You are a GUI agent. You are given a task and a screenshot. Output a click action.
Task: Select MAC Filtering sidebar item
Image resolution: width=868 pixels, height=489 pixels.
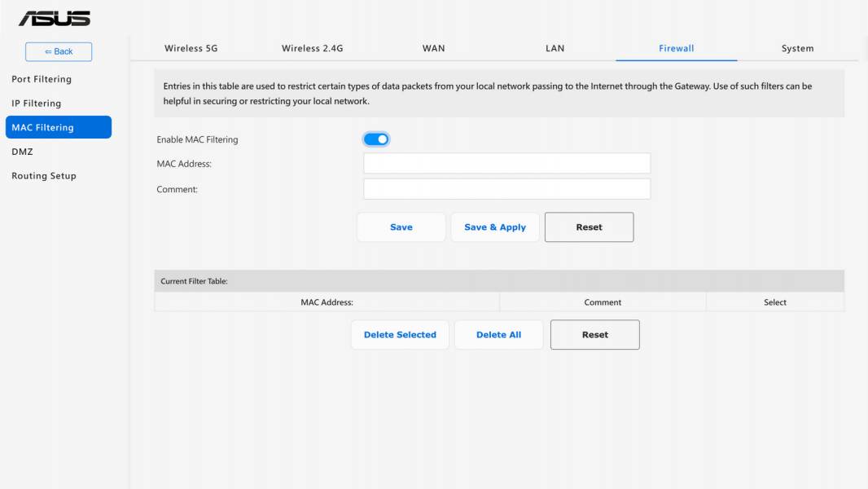click(x=58, y=127)
